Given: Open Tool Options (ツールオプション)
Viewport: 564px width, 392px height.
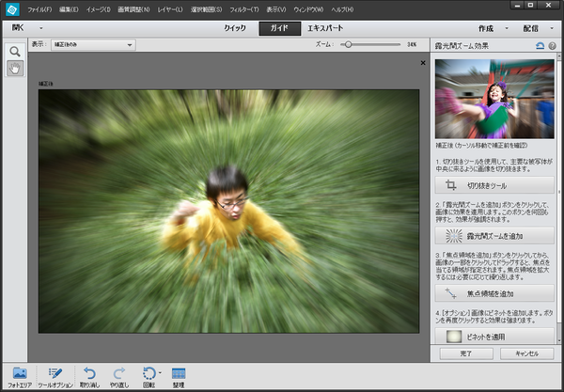Looking at the screenshot, I should (x=55, y=377).
